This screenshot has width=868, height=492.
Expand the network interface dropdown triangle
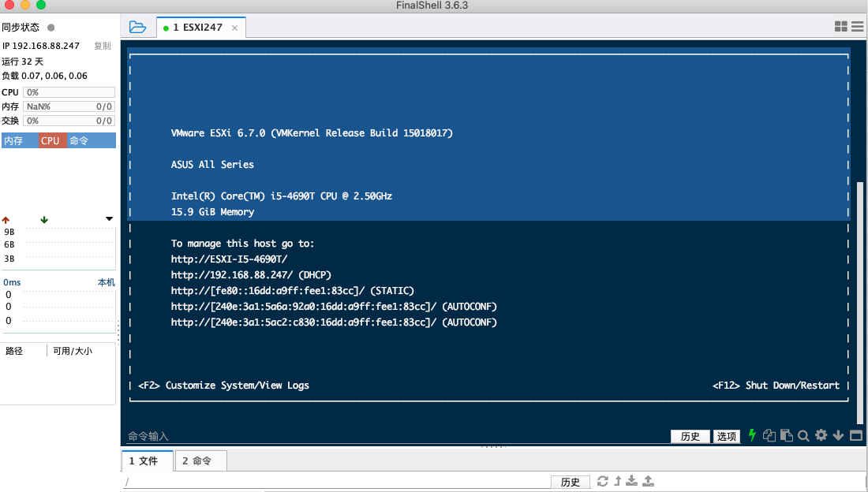(109, 219)
